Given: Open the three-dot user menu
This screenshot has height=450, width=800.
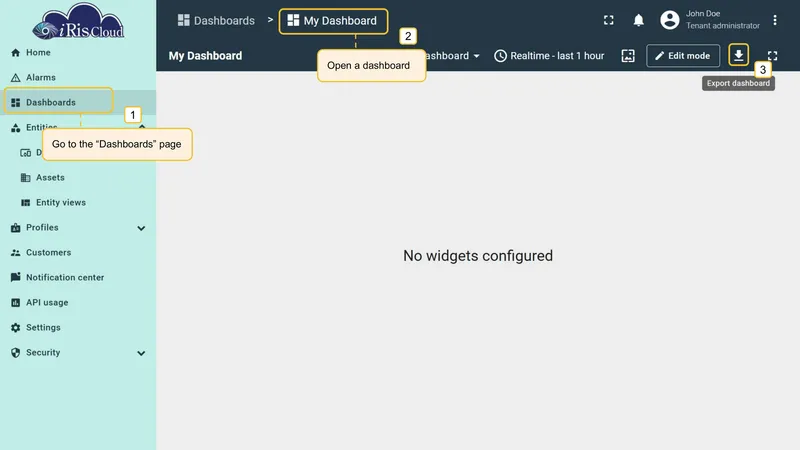Looking at the screenshot, I should pos(774,20).
